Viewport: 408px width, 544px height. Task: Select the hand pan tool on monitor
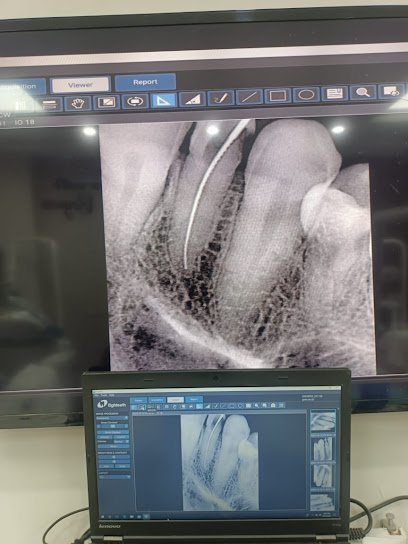click(x=78, y=103)
